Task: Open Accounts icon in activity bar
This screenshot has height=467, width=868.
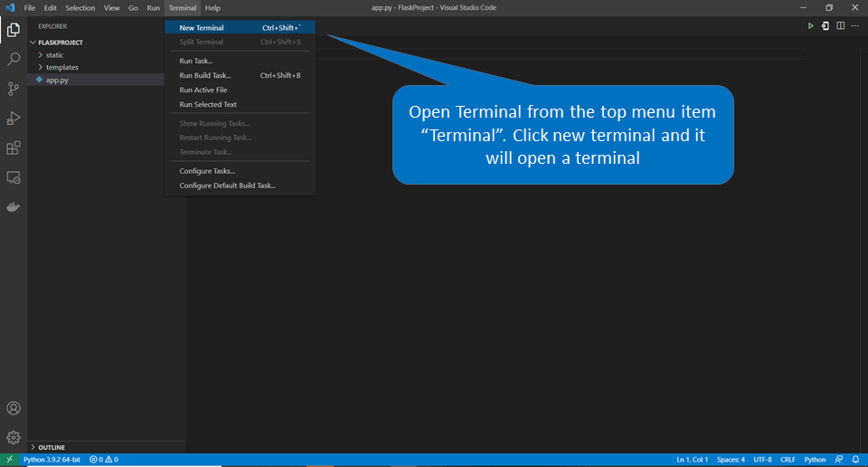Action: tap(14, 409)
